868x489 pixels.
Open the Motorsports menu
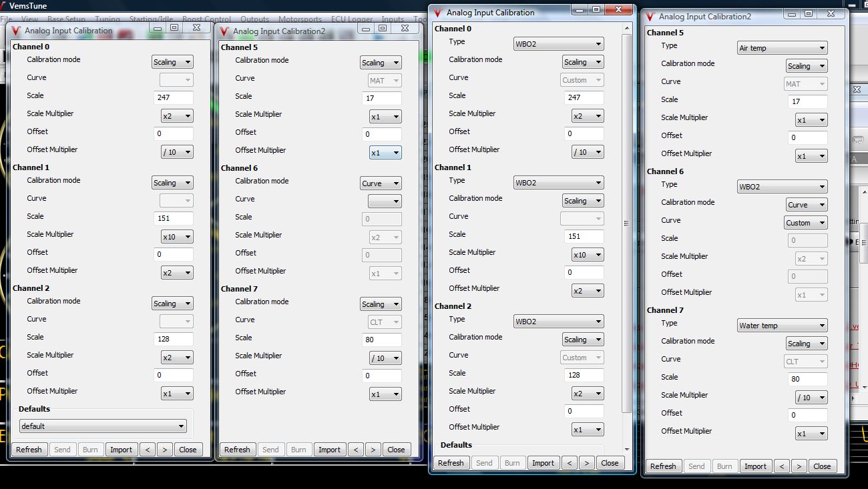pyautogui.click(x=300, y=19)
